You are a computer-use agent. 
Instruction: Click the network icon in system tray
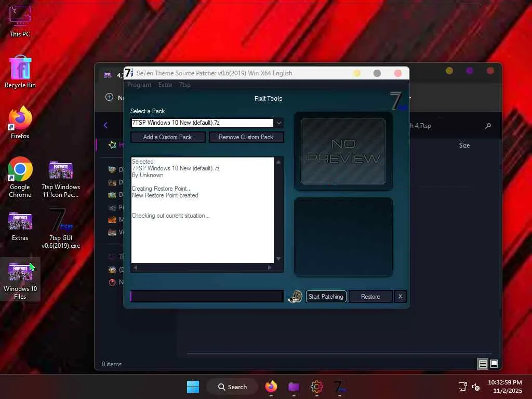462,387
